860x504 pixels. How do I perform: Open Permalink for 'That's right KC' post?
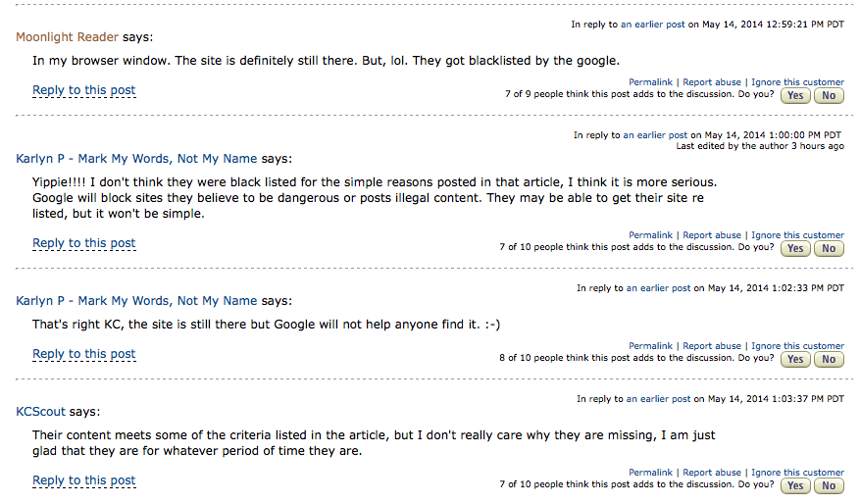click(x=650, y=346)
